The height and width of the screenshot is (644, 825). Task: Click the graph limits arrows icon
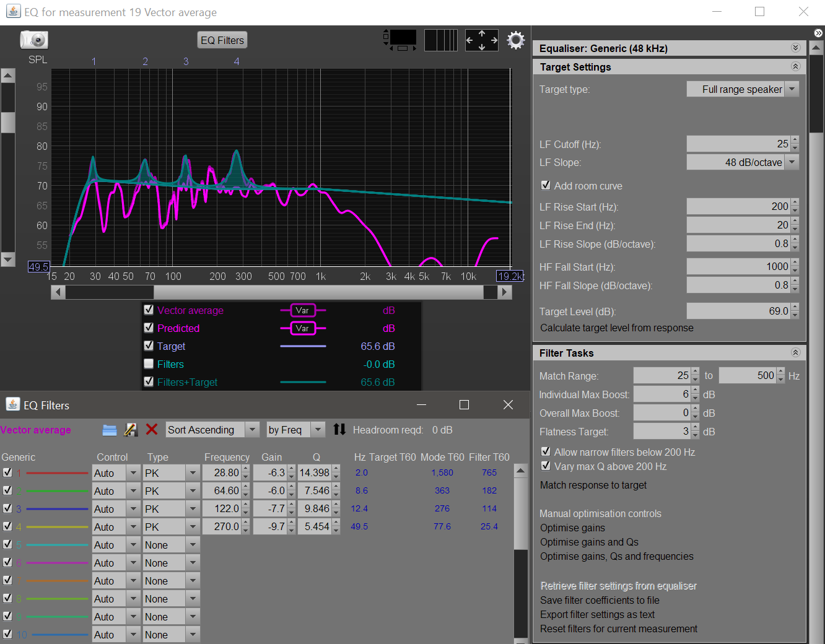pyautogui.click(x=482, y=40)
